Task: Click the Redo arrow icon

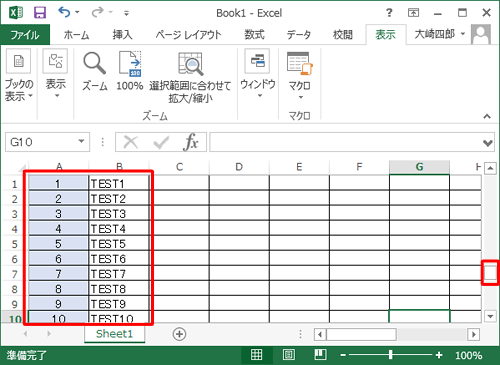Action: click(x=98, y=12)
